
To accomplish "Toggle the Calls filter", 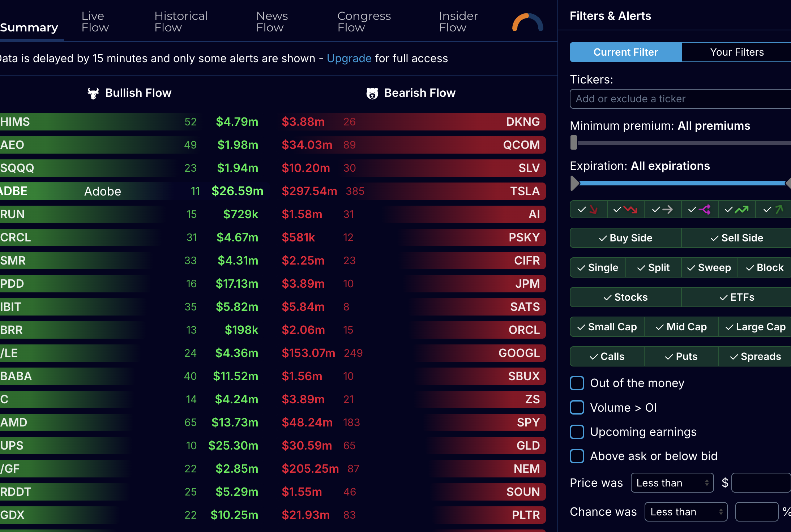I will 607,356.
